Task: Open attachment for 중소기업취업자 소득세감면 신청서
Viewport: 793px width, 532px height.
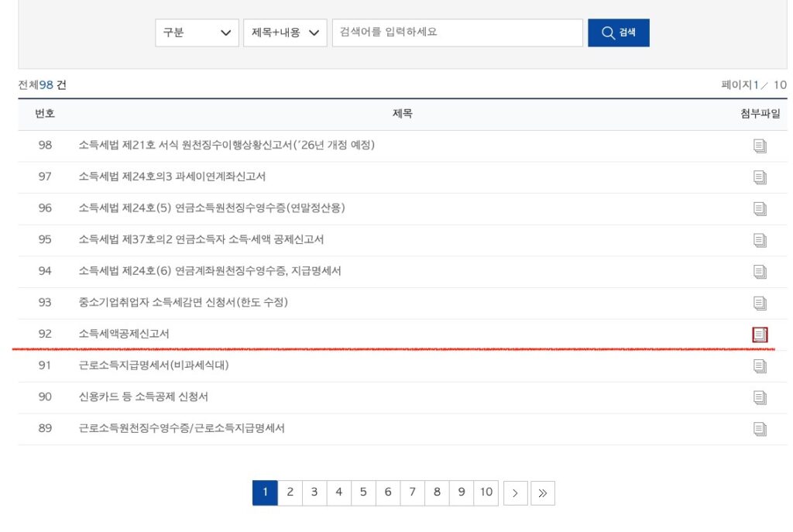Action: (760, 304)
